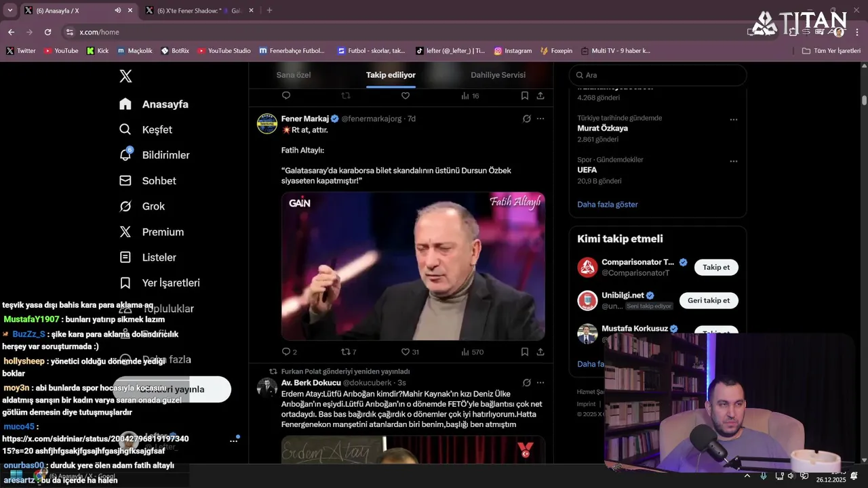Like the Fener Markaj tweet
This screenshot has height=488, width=868.
(x=412, y=352)
